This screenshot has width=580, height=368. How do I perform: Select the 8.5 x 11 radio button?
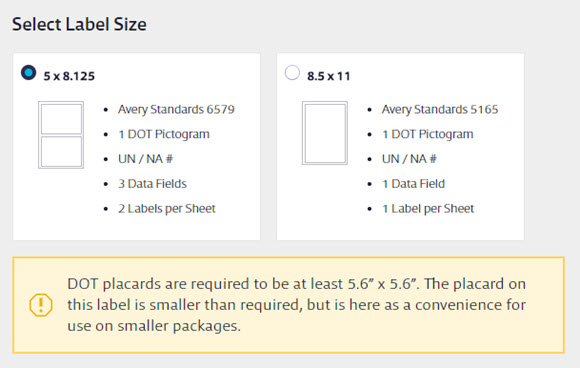(x=292, y=72)
